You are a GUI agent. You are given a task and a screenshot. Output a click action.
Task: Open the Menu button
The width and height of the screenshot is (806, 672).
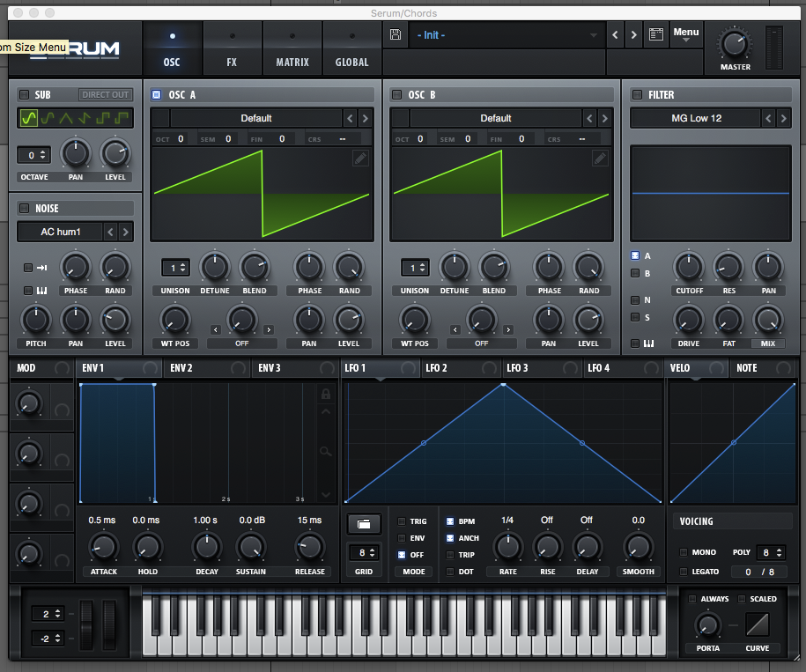click(x=685, y=34)
